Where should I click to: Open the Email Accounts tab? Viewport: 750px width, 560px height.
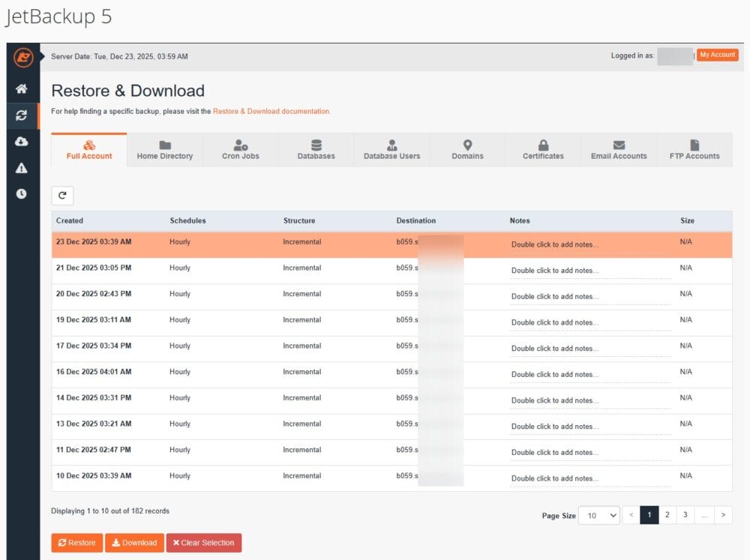[619, 150]
